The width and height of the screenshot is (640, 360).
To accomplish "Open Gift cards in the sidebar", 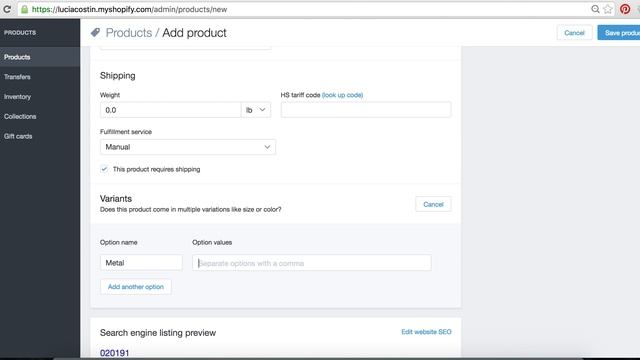I will pos(18,136).
